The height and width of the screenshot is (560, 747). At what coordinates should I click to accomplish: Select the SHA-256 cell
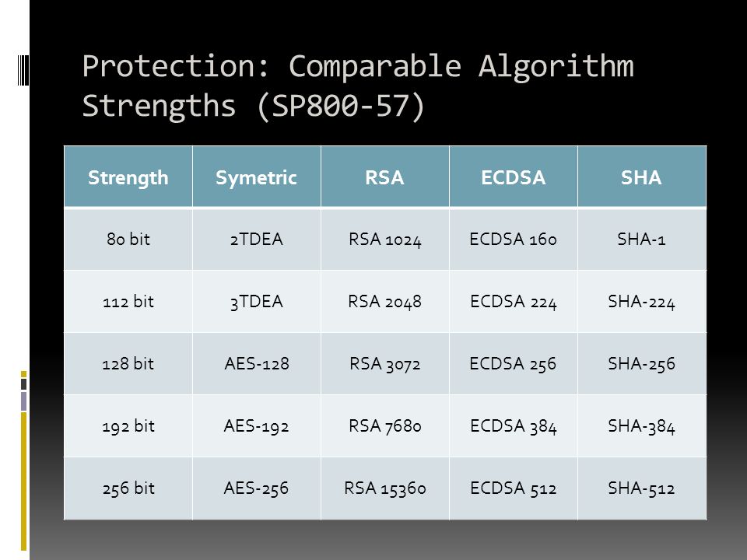click(642, 364)
